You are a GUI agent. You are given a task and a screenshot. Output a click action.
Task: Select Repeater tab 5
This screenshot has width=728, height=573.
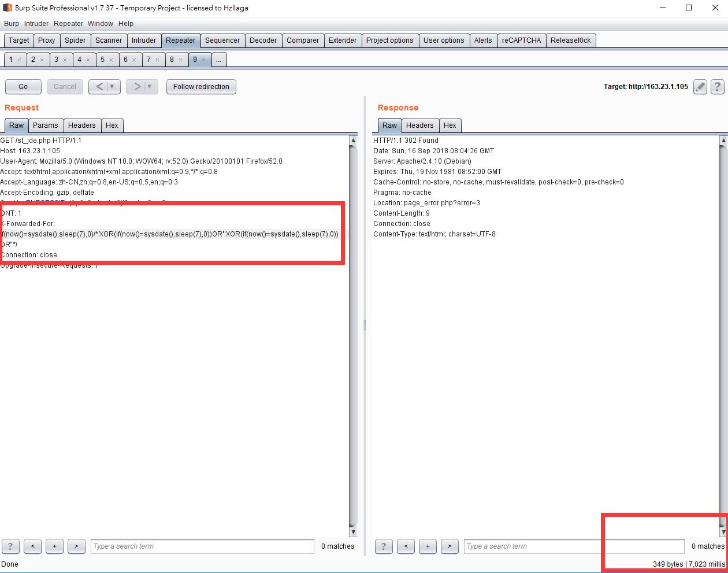(102, 60)
